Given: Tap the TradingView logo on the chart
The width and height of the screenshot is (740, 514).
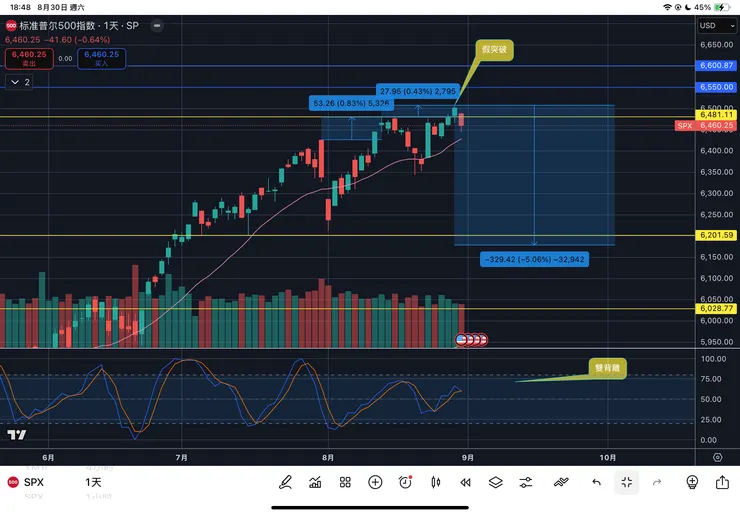Looking at the screenshot, I should 17,434.
